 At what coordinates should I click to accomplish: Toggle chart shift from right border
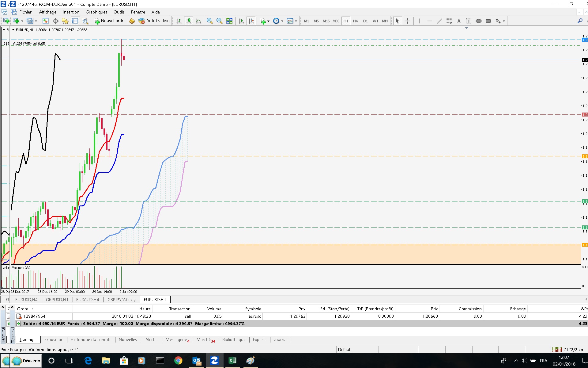click(251, 21)
